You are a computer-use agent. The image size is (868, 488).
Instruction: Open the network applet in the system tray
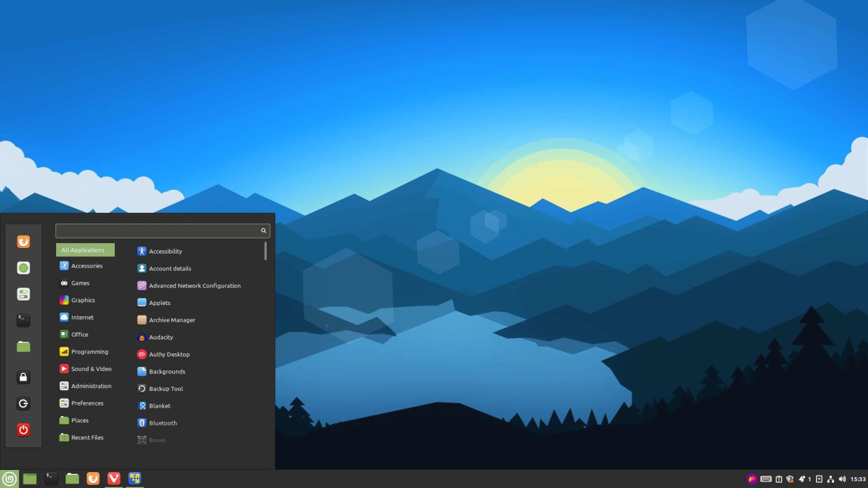tap(831, 478)
